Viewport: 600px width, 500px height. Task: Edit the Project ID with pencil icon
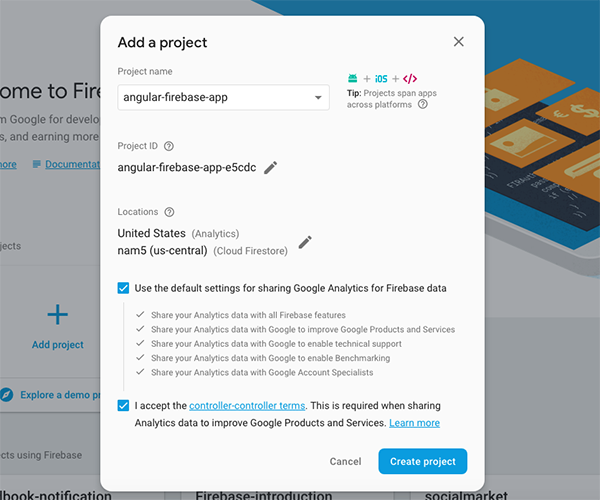(271, 168)
